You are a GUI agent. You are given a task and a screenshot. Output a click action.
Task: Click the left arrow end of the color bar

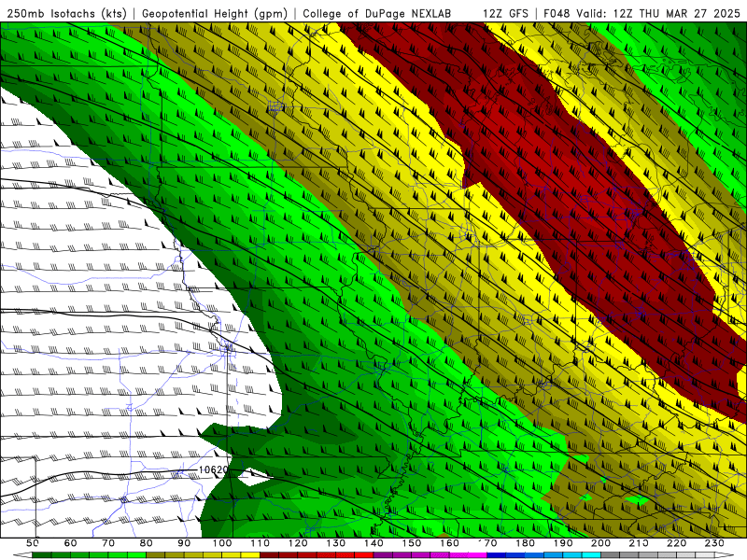point(22,555)
